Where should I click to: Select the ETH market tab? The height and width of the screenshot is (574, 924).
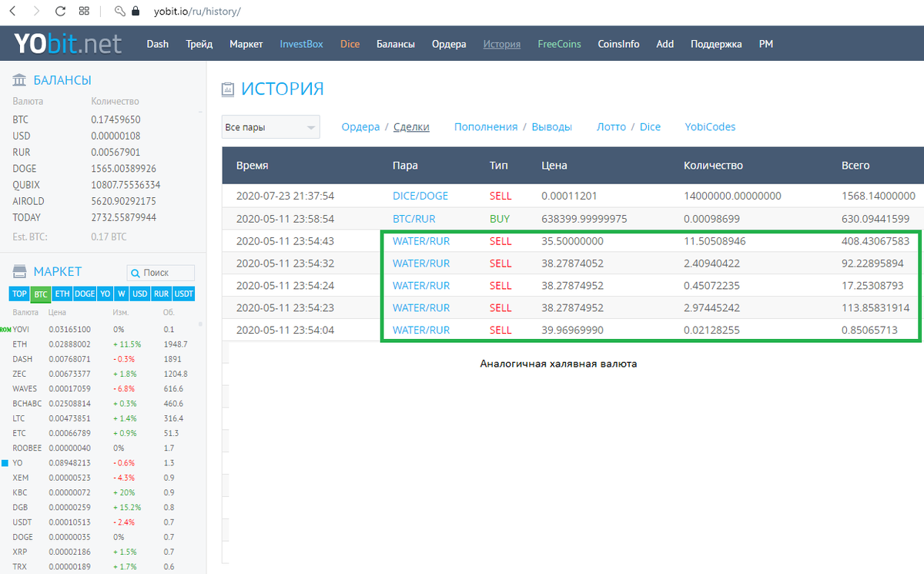62,294
